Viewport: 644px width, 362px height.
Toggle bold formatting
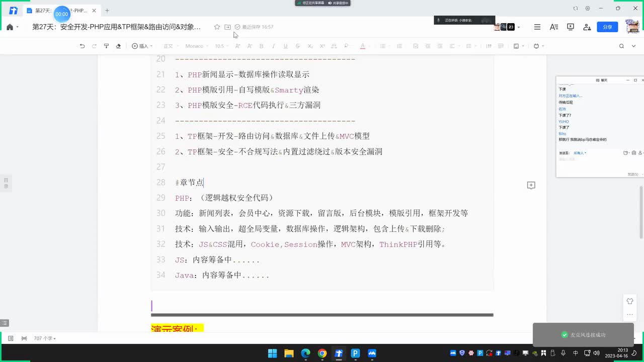tap(261, 46)
